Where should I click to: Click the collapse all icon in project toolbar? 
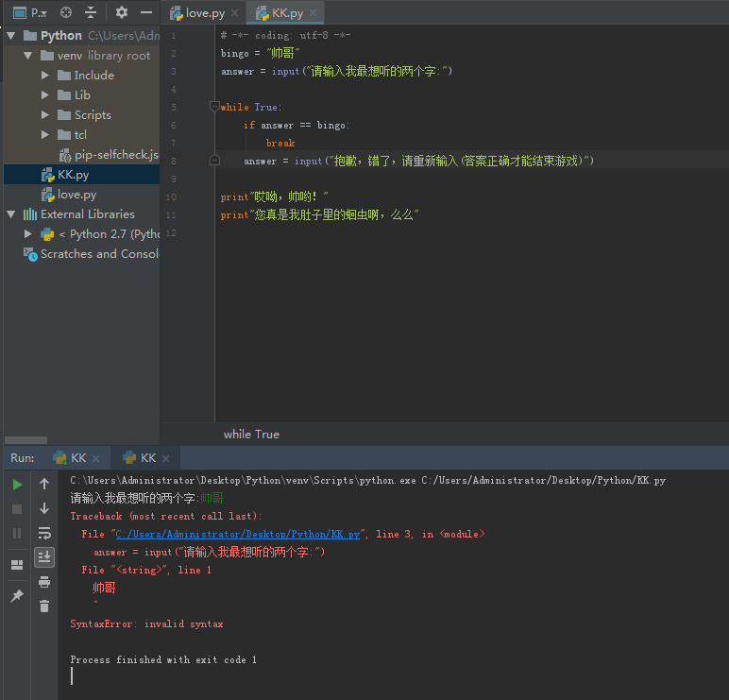(x=91, y=12)
